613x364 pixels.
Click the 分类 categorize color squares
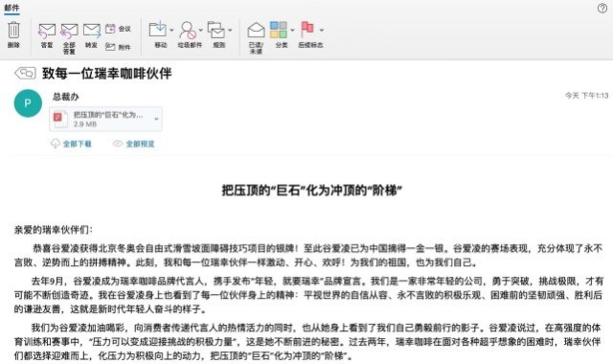pos(279,30)
